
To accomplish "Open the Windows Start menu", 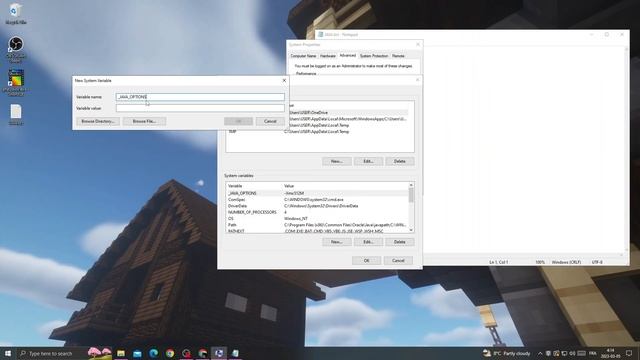I will click(8, 353).
